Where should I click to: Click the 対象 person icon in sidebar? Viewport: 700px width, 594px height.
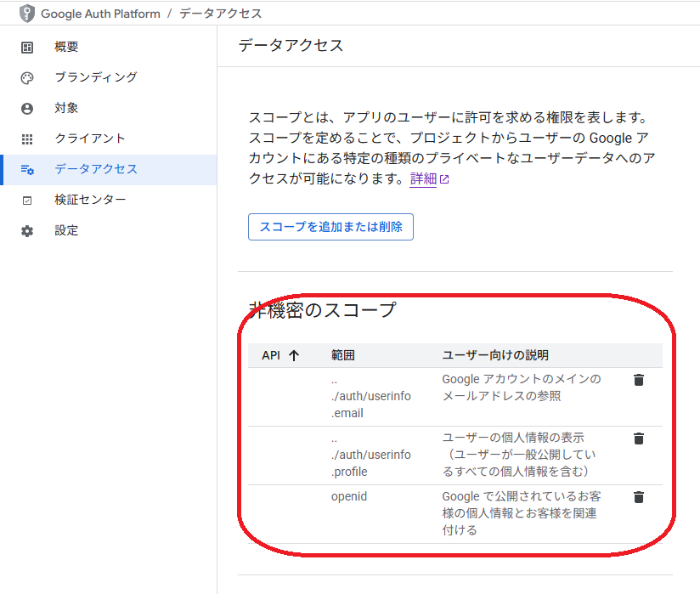click(x=27, y=109)
